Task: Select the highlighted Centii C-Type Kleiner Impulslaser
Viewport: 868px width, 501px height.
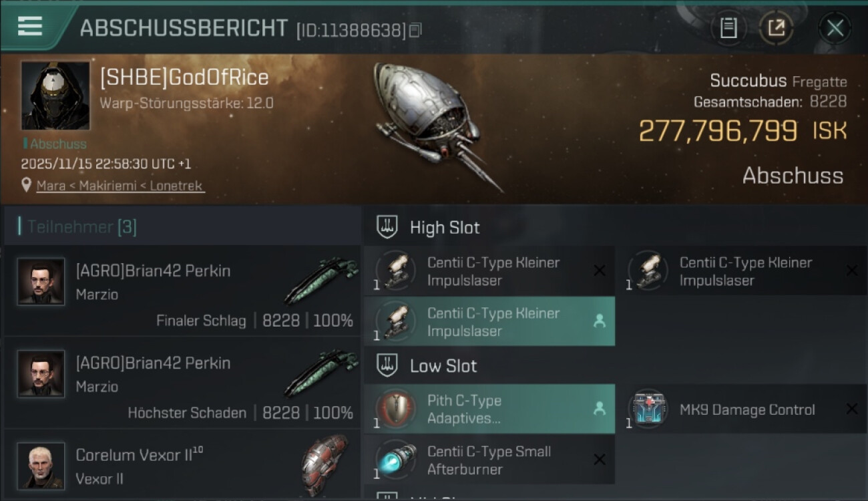Action: coord(489,322)
